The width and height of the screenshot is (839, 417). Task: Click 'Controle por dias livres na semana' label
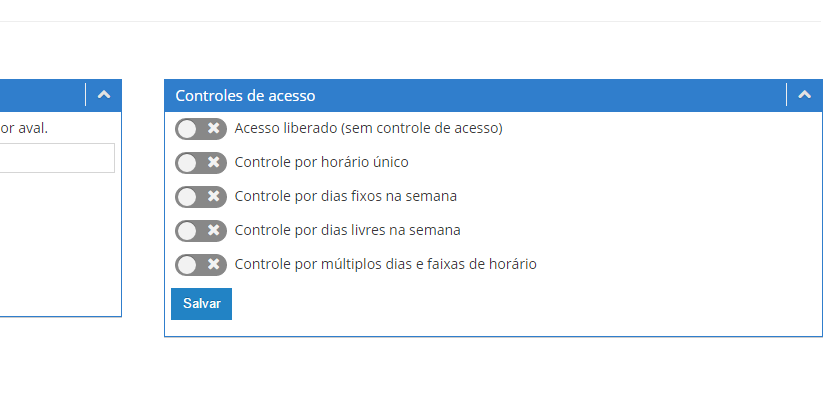click(x=347, y=231)
